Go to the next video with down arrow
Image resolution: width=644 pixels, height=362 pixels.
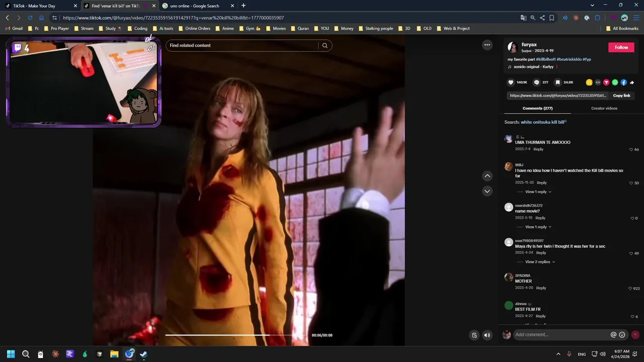tap(487, 191)
